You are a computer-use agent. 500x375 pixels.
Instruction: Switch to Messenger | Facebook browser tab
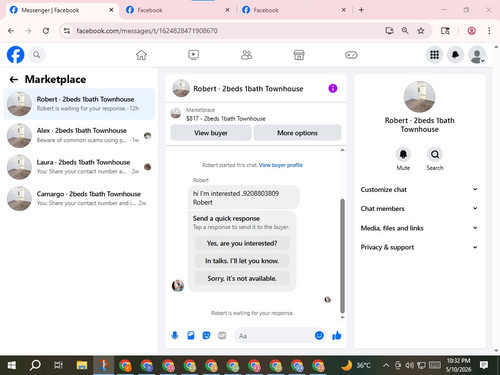(x=62, y=10)
